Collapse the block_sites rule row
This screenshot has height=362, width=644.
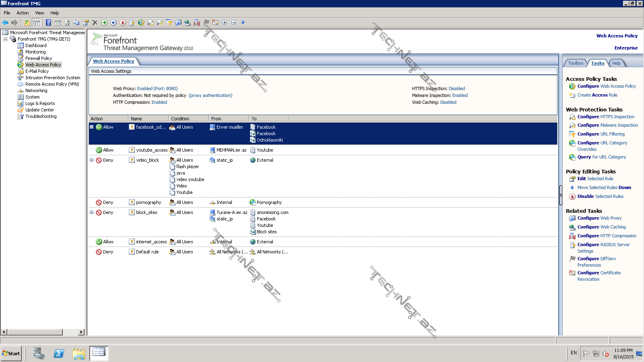(x=91, y=212)
